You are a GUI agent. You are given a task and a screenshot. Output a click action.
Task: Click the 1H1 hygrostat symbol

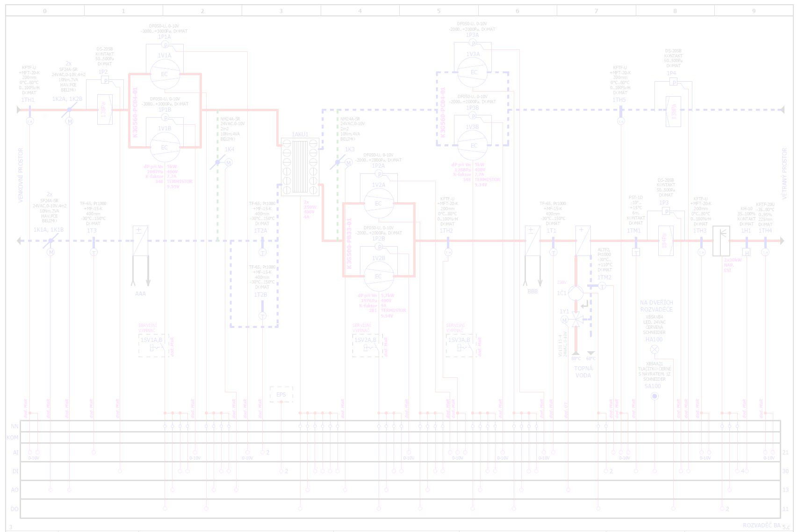746,252
